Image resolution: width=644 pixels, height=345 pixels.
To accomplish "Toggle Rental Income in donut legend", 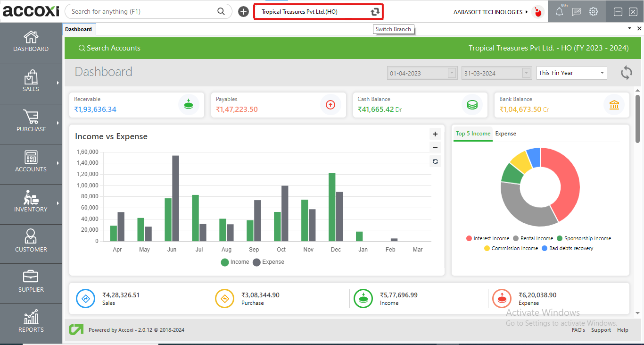I will 533,239.
